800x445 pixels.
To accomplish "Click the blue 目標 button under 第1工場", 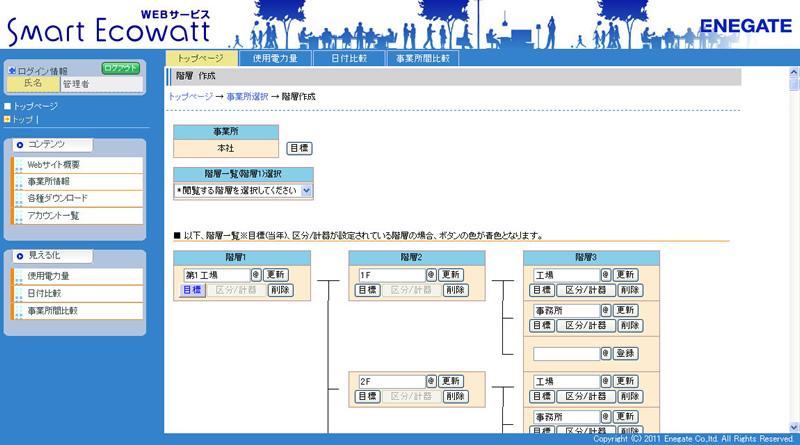I will coord(192,290).
